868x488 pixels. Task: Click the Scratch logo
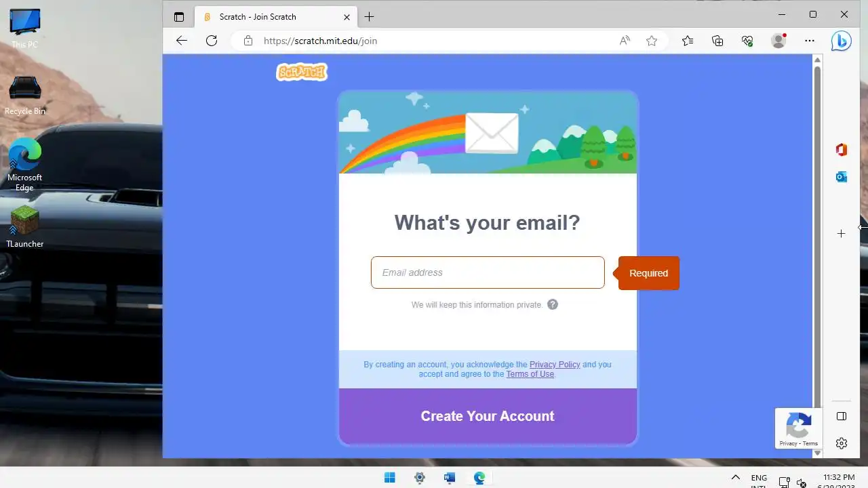(302, 72)
